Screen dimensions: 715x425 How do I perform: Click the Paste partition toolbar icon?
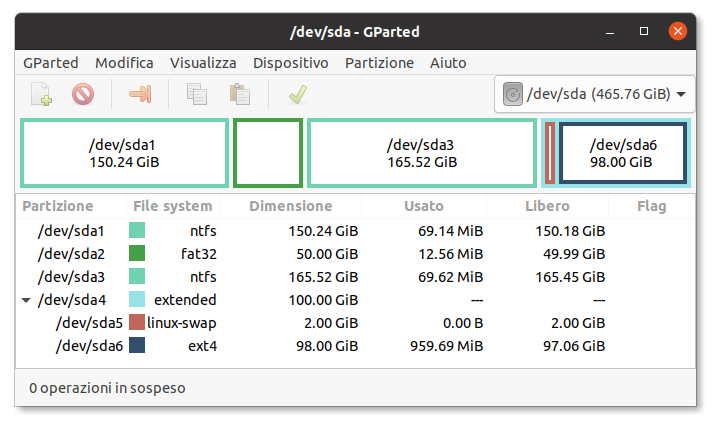pyautogui.click(x=239, y=95)
